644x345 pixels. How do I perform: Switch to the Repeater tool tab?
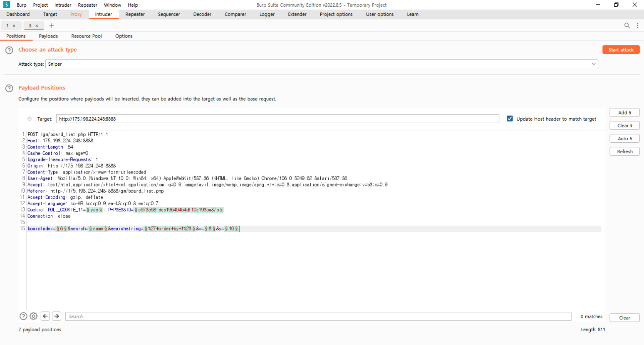(x=135, y=14)
